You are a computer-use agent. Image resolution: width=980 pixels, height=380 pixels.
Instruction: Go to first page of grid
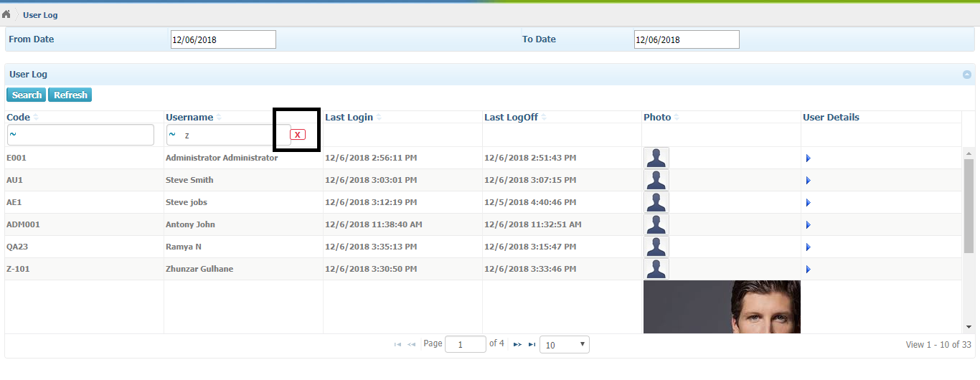pyautogui.click(x=397, y=345)
